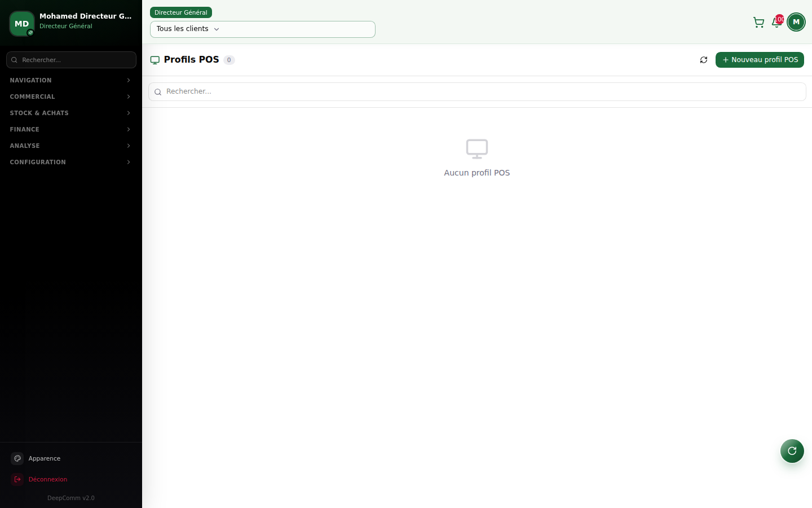Click the Mohamed Directeur G... user name
This screenshot has height=508, width=812.
[86, 16]
